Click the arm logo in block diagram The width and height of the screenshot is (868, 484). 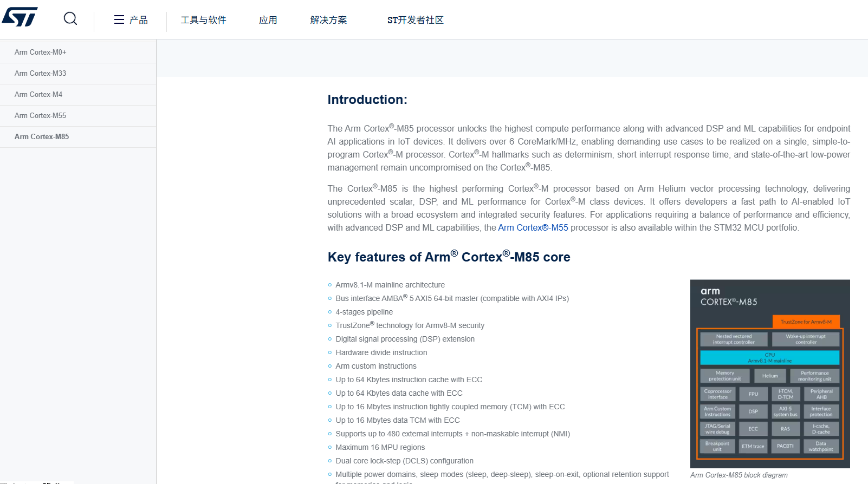click(710, 291)
